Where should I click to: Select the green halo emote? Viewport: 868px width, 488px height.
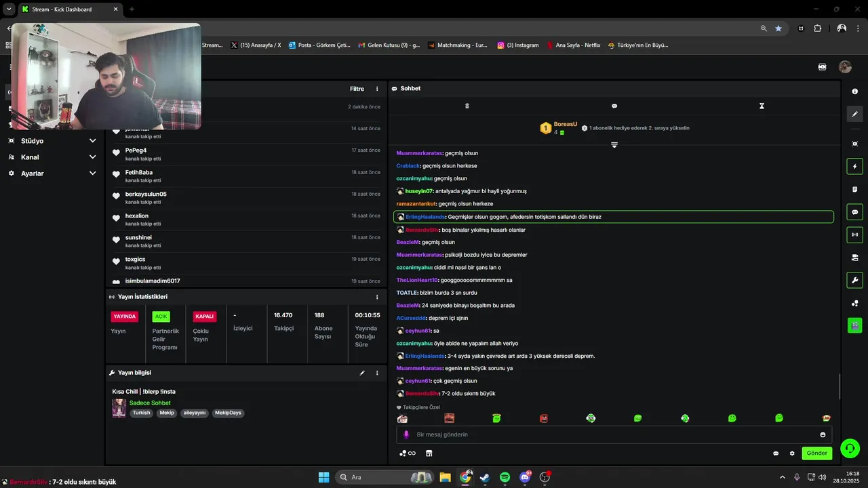tap(496, 418)
